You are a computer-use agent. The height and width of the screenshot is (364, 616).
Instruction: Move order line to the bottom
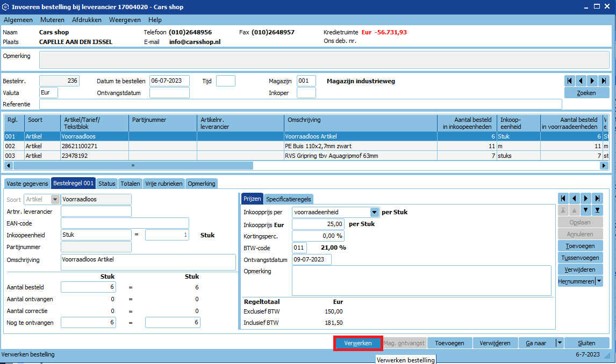(598, 210)
